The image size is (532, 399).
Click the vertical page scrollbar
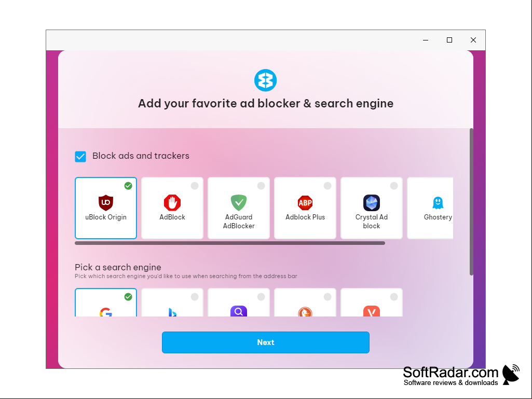coord(471,202)
